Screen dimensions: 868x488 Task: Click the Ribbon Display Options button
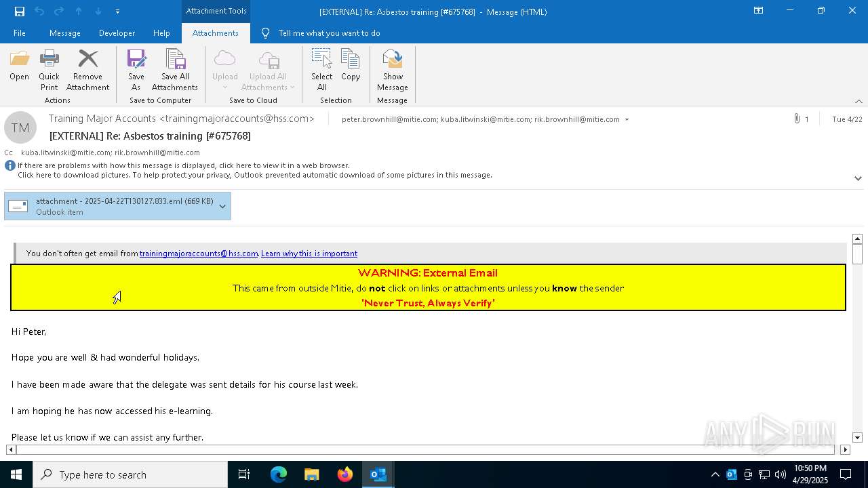pos(759,11)
